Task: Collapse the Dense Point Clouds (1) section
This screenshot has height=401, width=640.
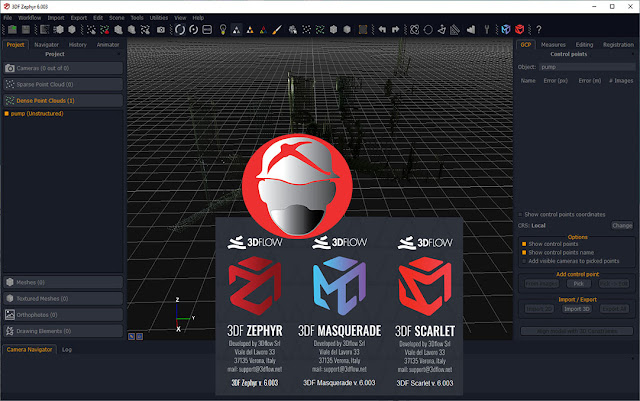Action: coord(63,100)
